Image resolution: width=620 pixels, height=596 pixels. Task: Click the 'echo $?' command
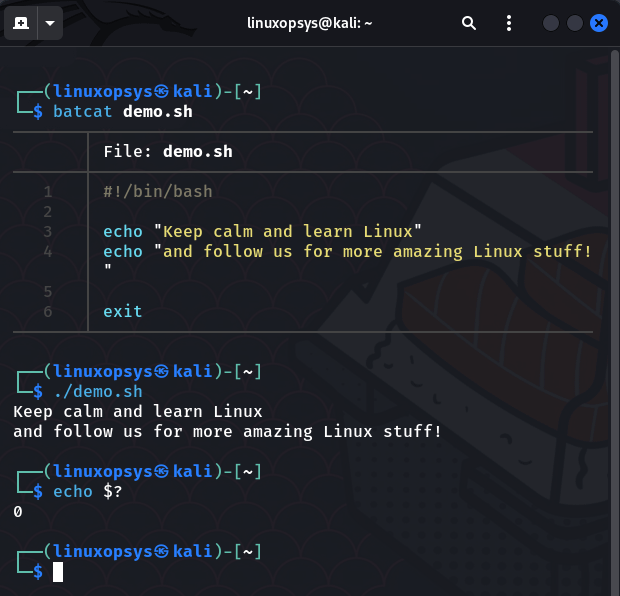click(x=92, y=492)
